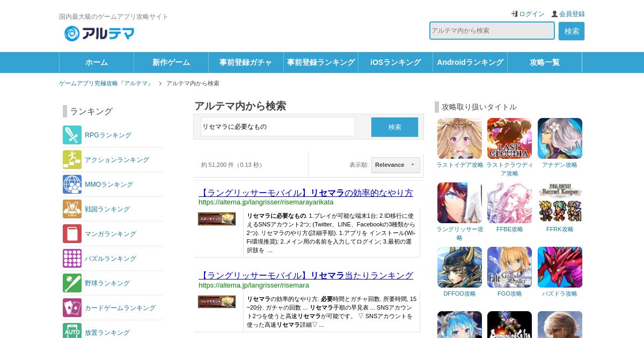
Task: Open the FFRK Record Keeper icon
Action: pos(560,203)
